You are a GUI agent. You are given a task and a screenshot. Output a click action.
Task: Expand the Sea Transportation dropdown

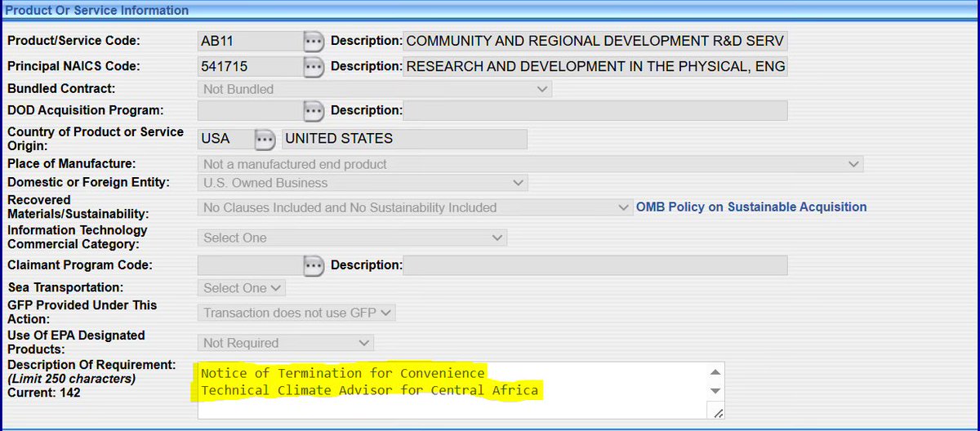[x=242, y=288]
